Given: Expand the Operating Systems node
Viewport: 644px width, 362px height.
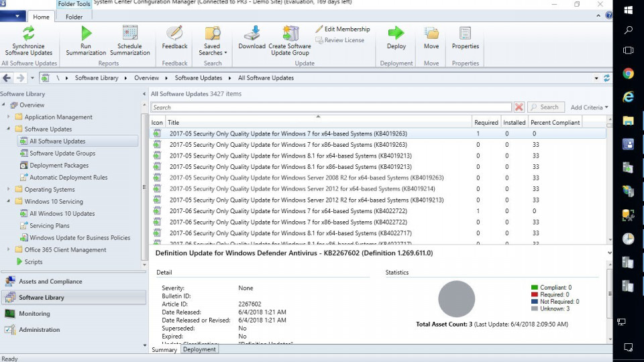Looking at the screenshot, I should tap(9, 189).
